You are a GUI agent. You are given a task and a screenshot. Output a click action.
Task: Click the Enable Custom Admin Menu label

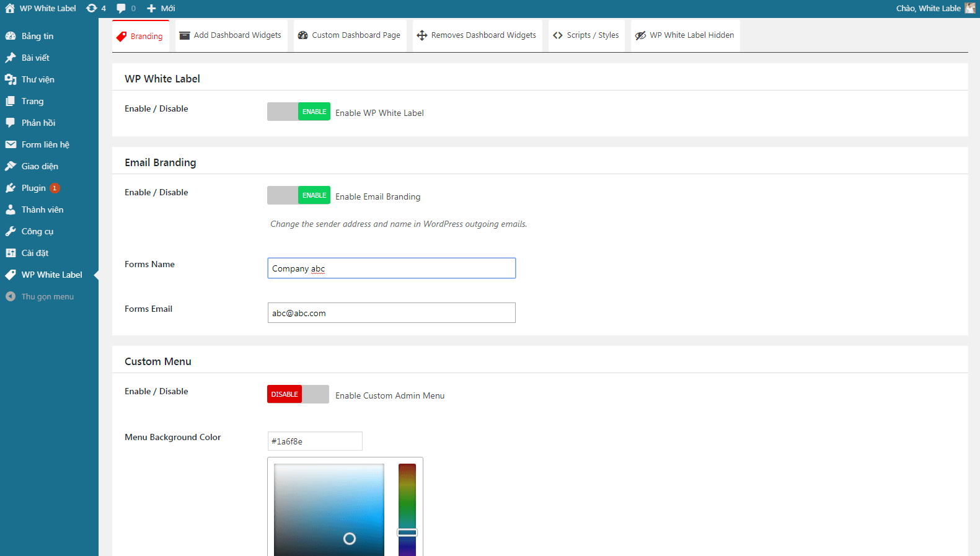point(390,395)
